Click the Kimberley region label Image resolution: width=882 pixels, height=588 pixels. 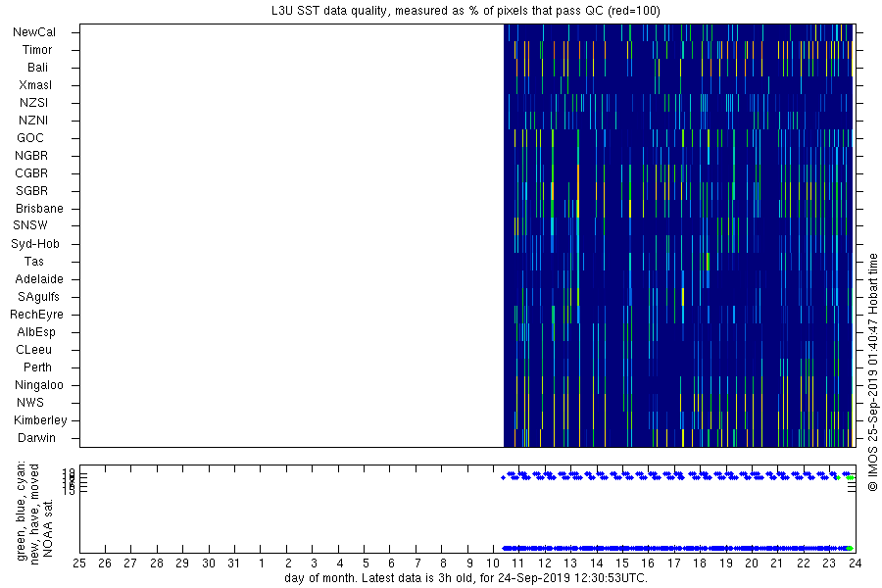tap(40, 419)
